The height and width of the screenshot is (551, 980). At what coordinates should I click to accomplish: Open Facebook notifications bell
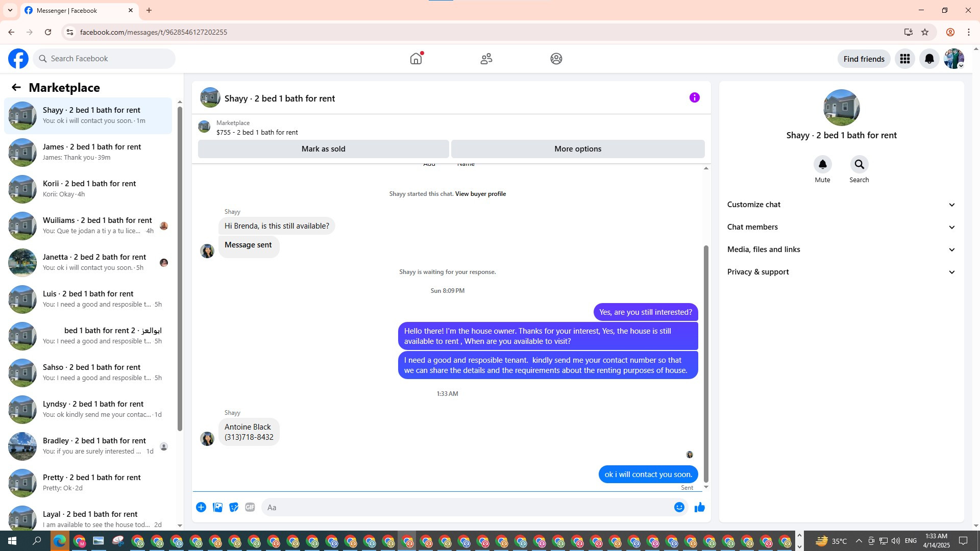click(x=929, y=59)
